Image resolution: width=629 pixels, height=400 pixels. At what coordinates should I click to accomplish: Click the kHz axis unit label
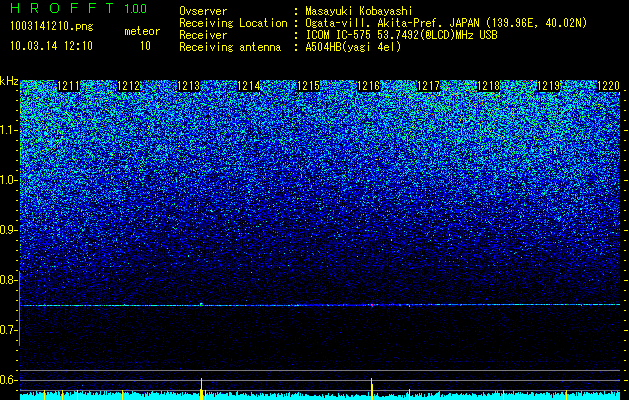tap(9, 81)
